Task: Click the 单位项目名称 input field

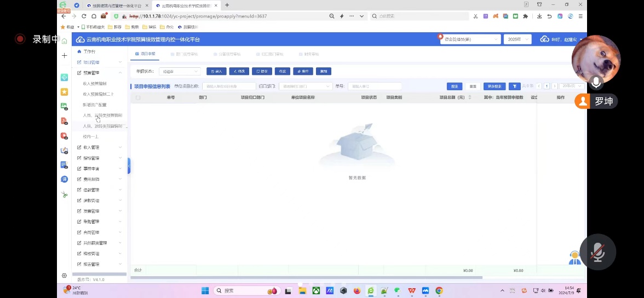Action: click(228, 86)
